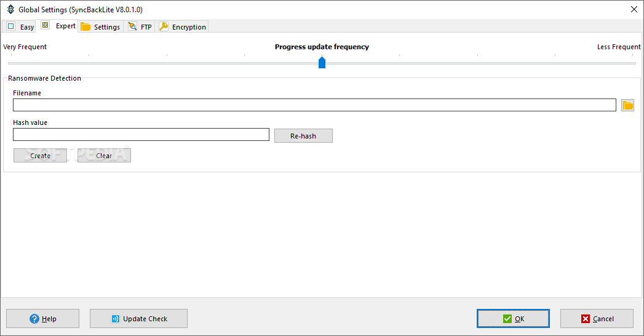Click the progress update frequency slider thumb
This screenshot has width=644, height=336.
(322, 62)
